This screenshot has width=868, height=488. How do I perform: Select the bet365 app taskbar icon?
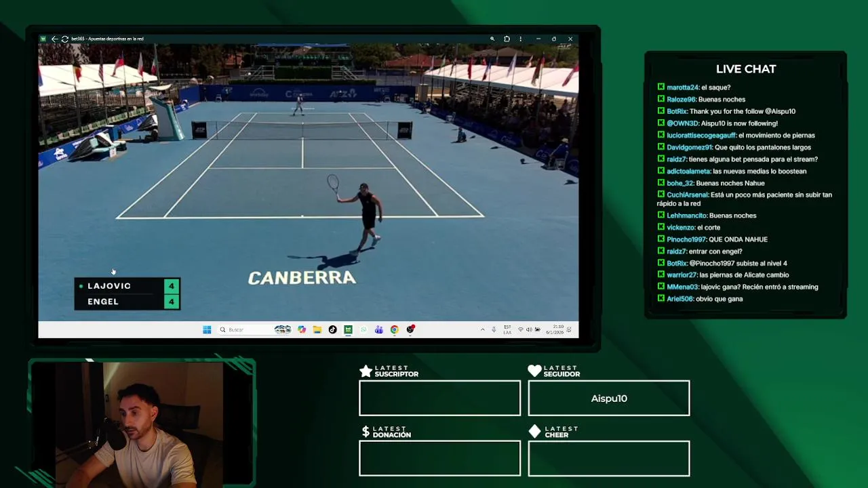pos(348,329)
